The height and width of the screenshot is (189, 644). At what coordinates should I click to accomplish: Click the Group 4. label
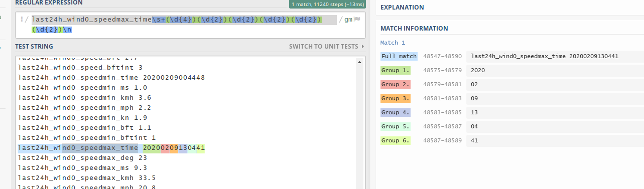396,112
